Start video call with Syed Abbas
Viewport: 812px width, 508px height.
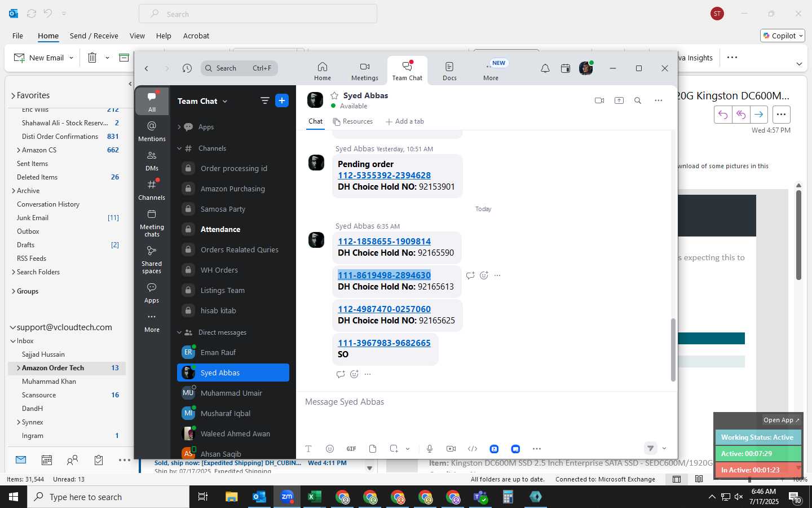599,100
